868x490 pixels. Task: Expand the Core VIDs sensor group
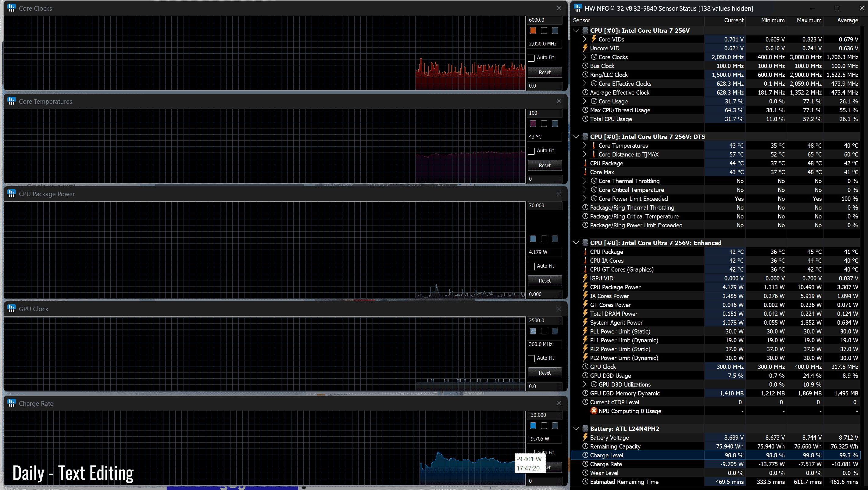tap(585, 39)
